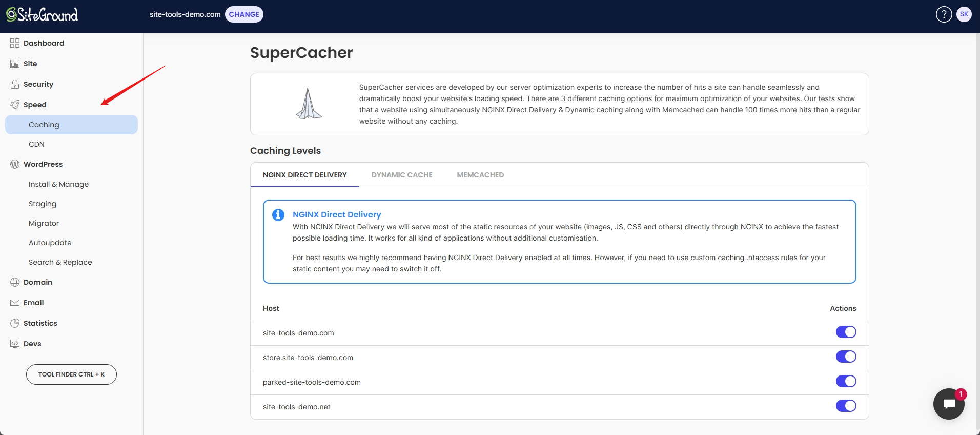
Task: Click the Dashboard grid icon
Action: (15, 43)
